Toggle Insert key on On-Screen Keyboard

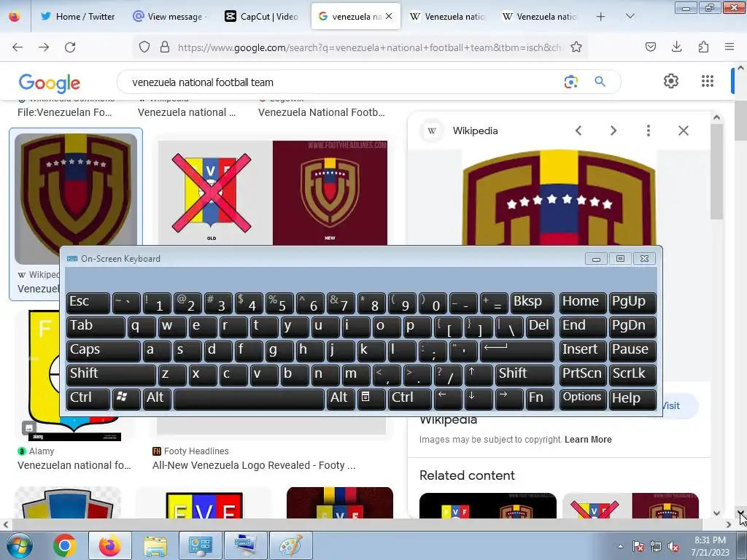coord(583,350)
